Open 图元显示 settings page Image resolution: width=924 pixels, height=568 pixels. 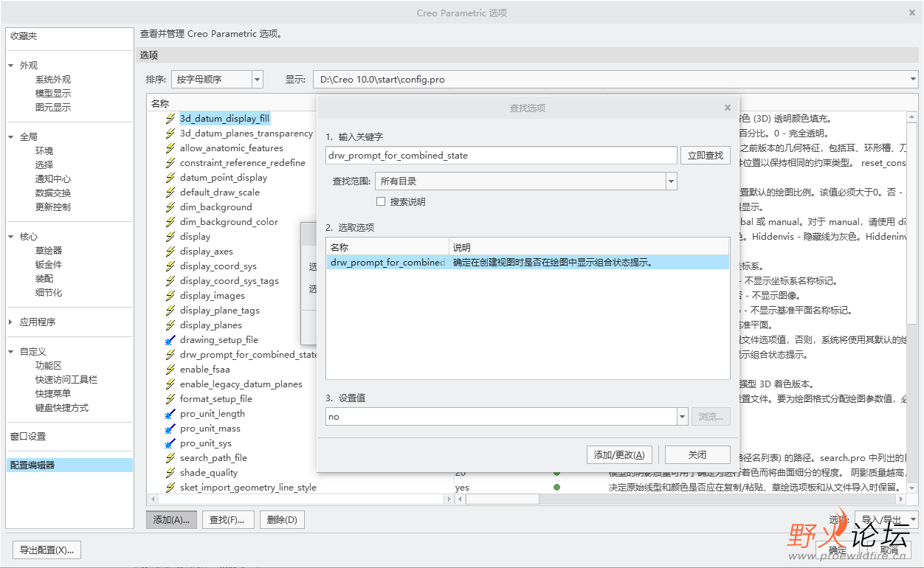pos(53,108)
